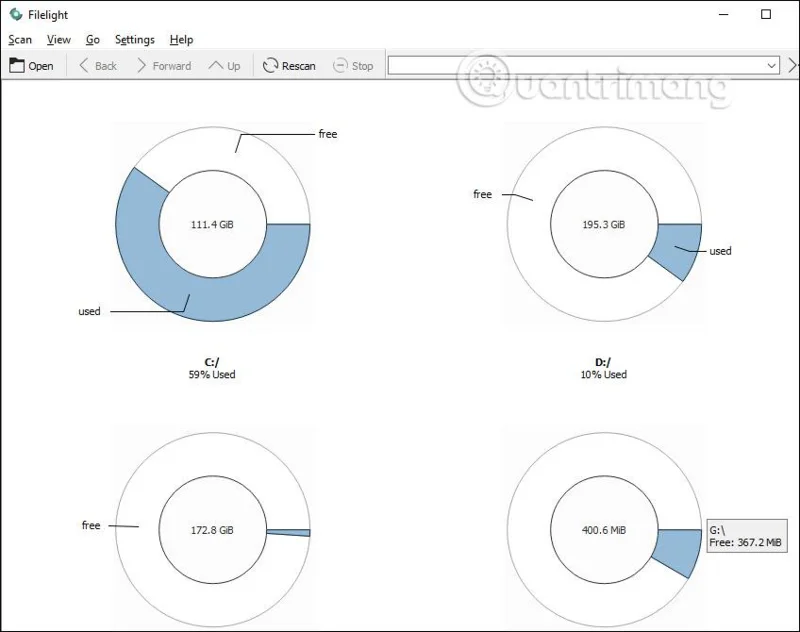Image resolution: width=800 pixels, height=632 pixels.
Task: Click the Rescan circular arrows icon
Action: 270,65
